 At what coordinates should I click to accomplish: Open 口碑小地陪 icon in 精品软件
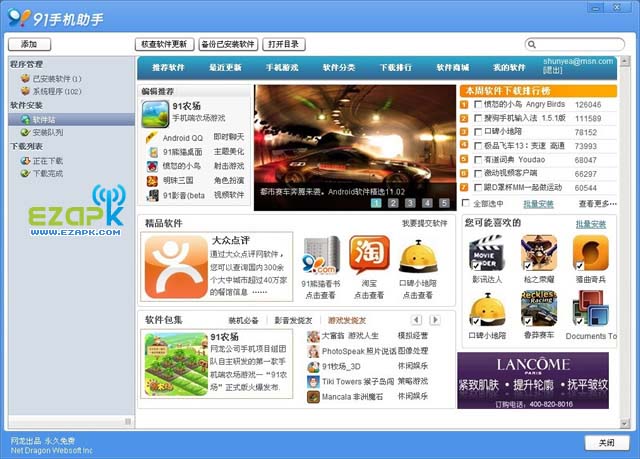pos(418,256)
